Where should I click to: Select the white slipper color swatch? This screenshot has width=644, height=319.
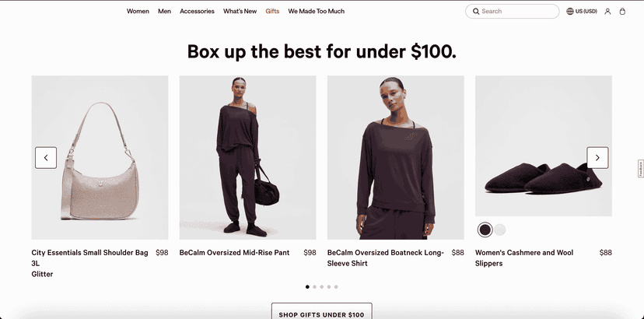pyautogui.click(x=500, y=230)
